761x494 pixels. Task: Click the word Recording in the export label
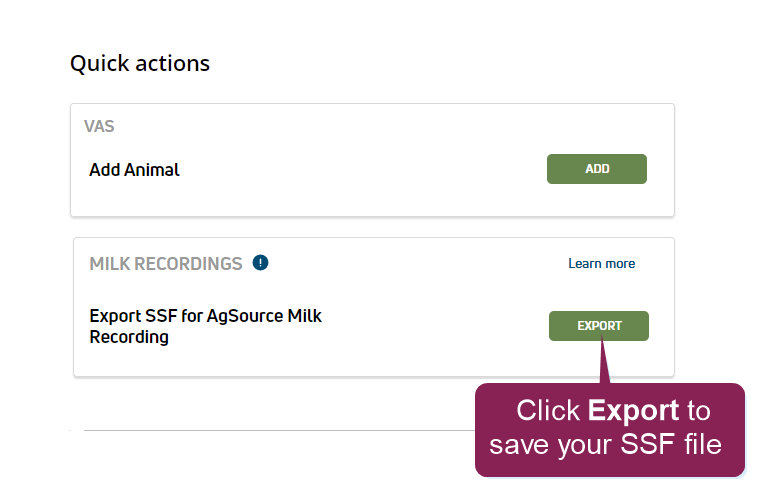pyautogui.click(x=129, y=337)
